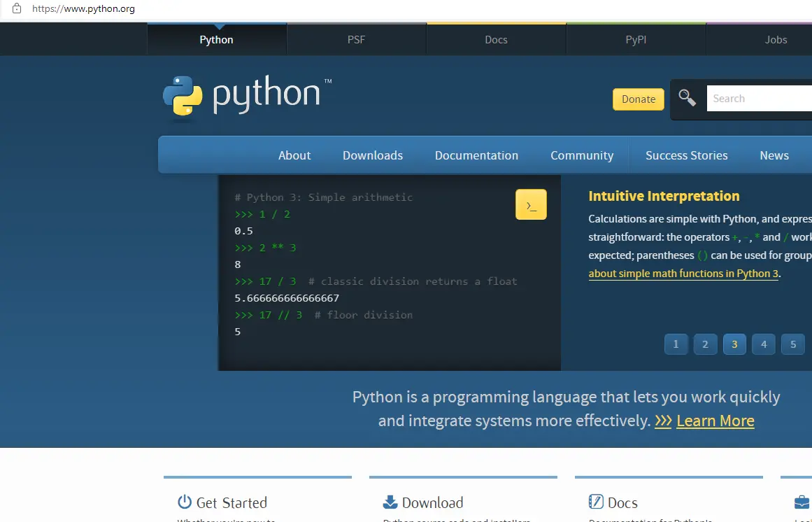Click the '# floor division' comment line
Image resolution: width=812 pixels, height=522 pixels.
pos(364,315)
